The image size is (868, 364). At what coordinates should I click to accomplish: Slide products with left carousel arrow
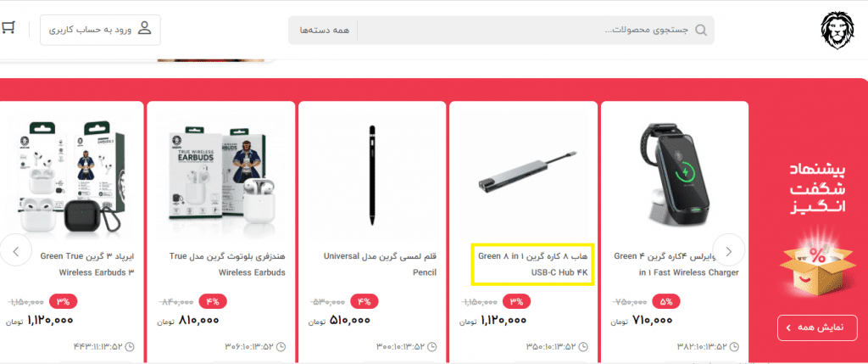pyautogui.click(x=15, y=251)
